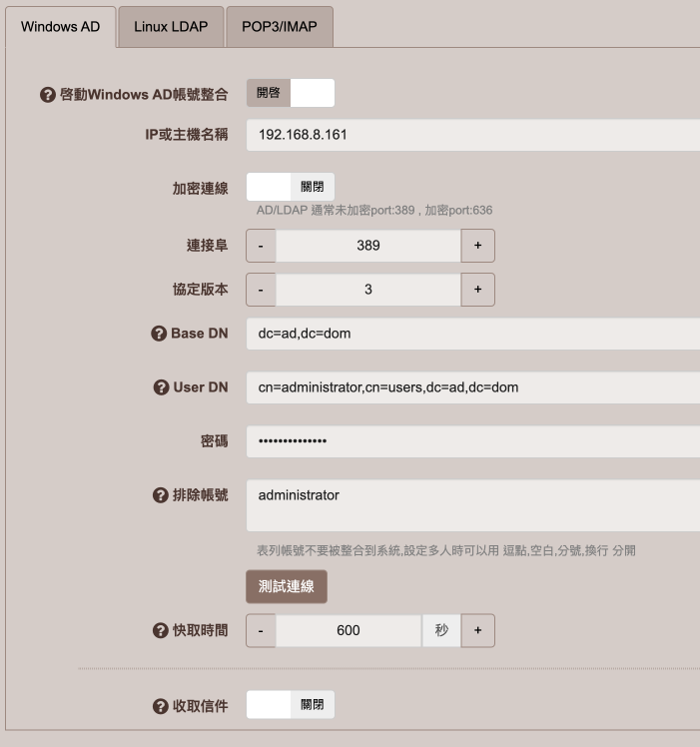Viewport: 700px width, 747px height.
Task: Increase the 快取時間 seconds value
Action: coord(477,630)
